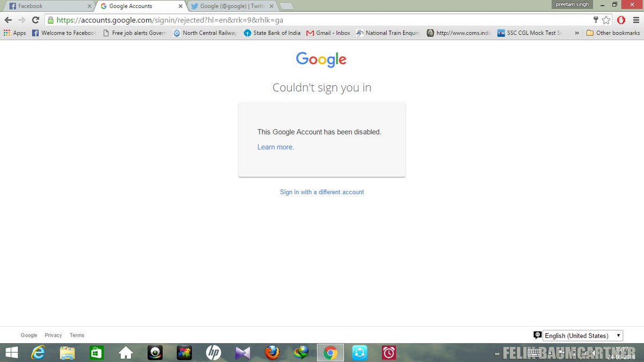The width and height of the screenshot is (644, 362).
Task: Go back with the browser back arrow
Action: [8, 20]
